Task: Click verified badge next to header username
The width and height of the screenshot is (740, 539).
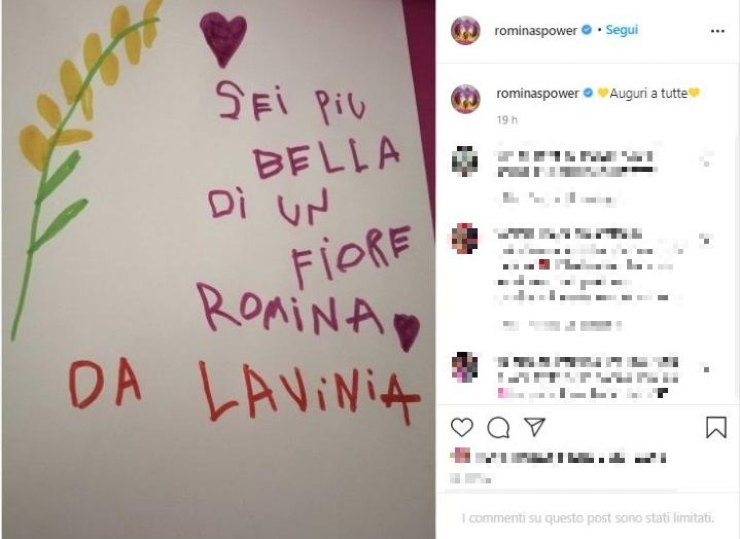Action: click(586, 30)
